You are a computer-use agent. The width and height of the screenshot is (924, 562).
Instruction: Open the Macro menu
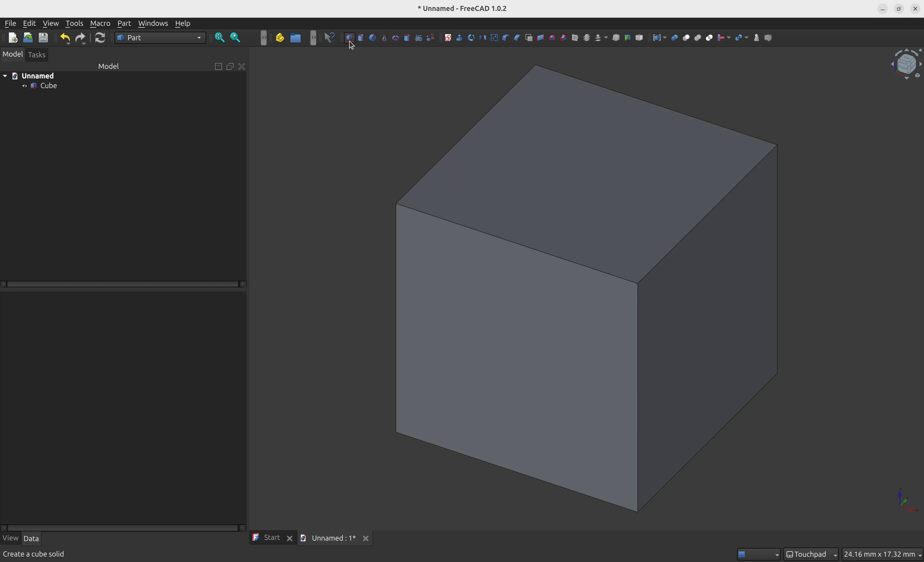100,23
